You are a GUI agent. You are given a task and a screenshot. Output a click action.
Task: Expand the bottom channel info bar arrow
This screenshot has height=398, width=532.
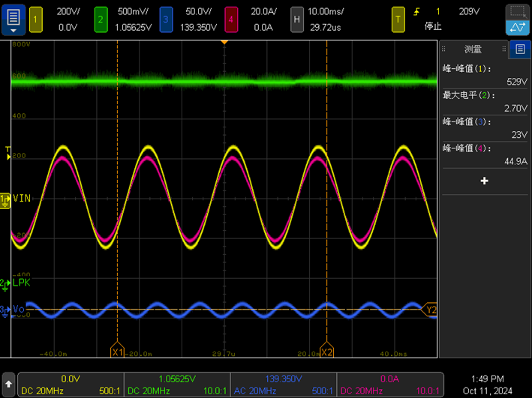pyautogui.click(x=8, y=383)
